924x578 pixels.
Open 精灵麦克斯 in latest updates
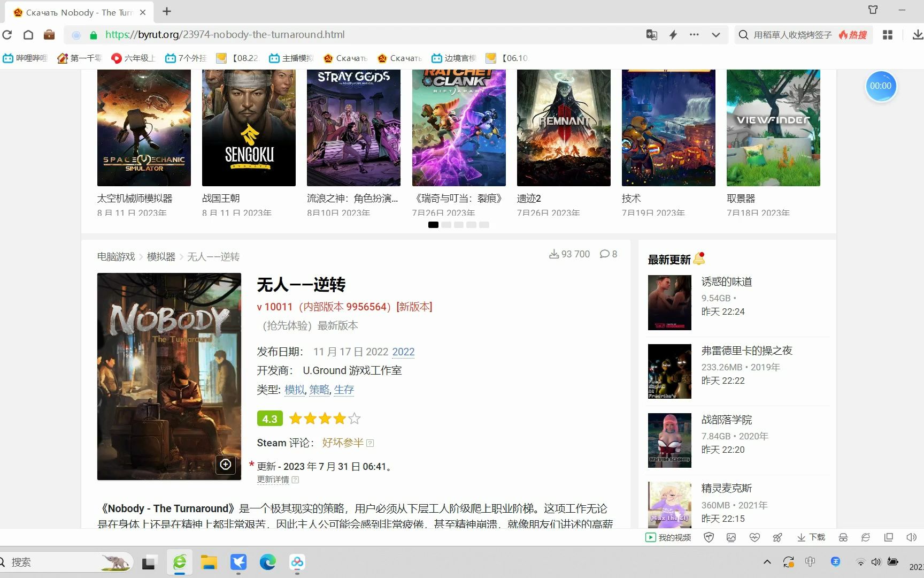(x=726, y=488)
